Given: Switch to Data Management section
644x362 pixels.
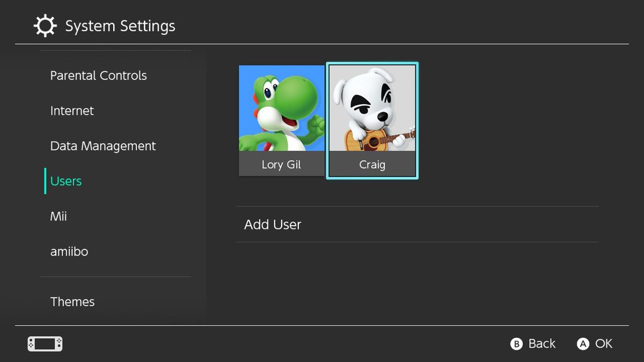Looking at the screenshot, I should pyautogui.click(x=103, y=145).
